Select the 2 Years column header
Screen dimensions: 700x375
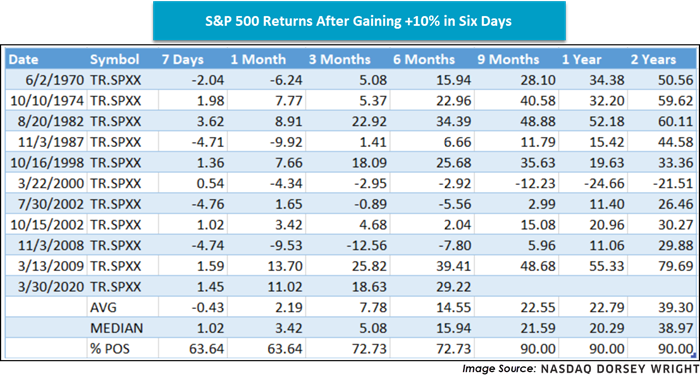coord(653,60)
